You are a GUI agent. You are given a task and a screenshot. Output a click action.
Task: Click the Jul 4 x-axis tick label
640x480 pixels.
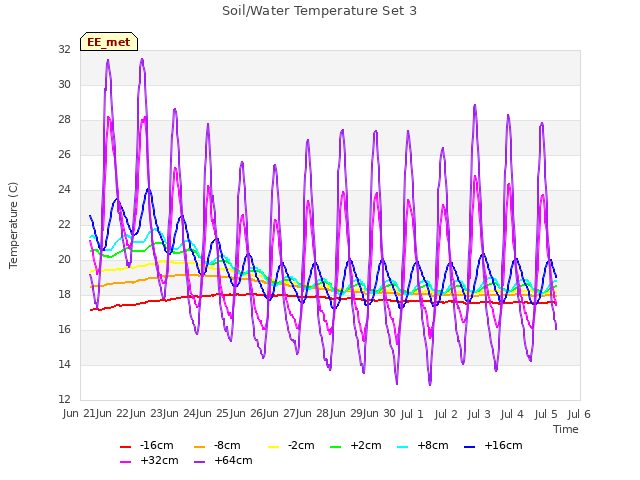click(x=512, y=415)
